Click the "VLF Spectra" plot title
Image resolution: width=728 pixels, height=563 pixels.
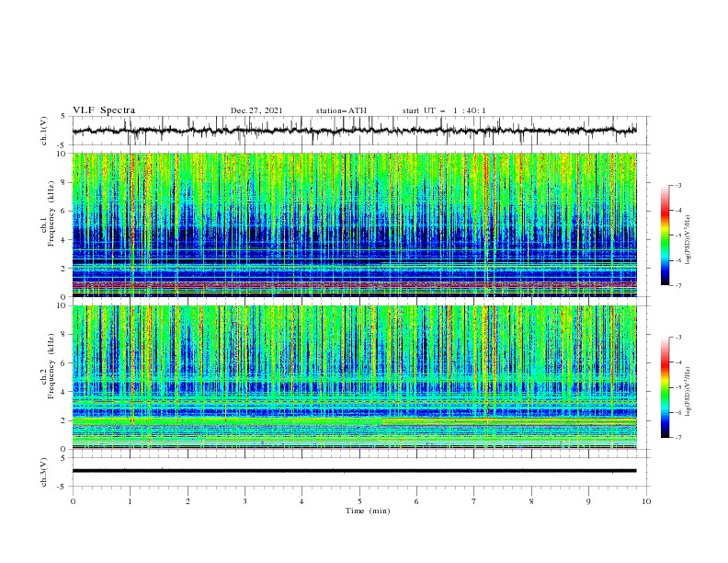pyautogui.click(x=104, y=110)
